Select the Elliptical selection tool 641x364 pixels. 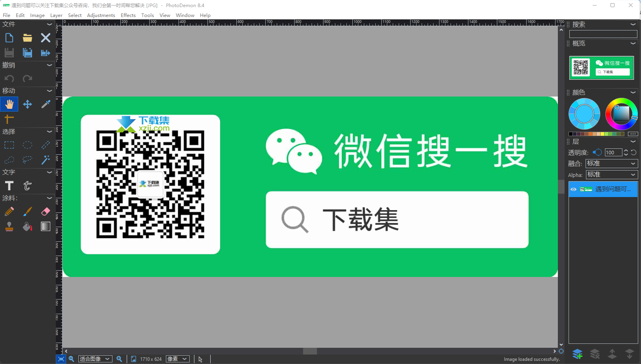[27, 145]
